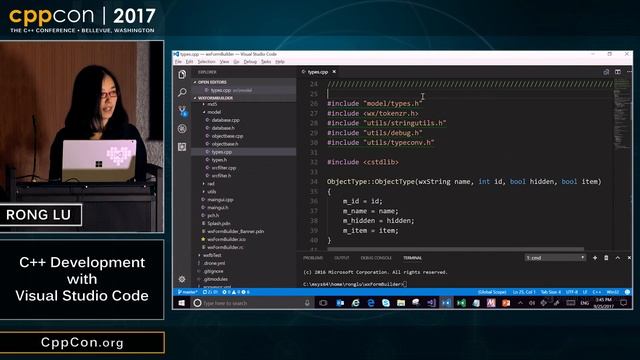The image size is (640, 360).
Task: Open the Explorer view in the activity bar
Action: (182, 74)
